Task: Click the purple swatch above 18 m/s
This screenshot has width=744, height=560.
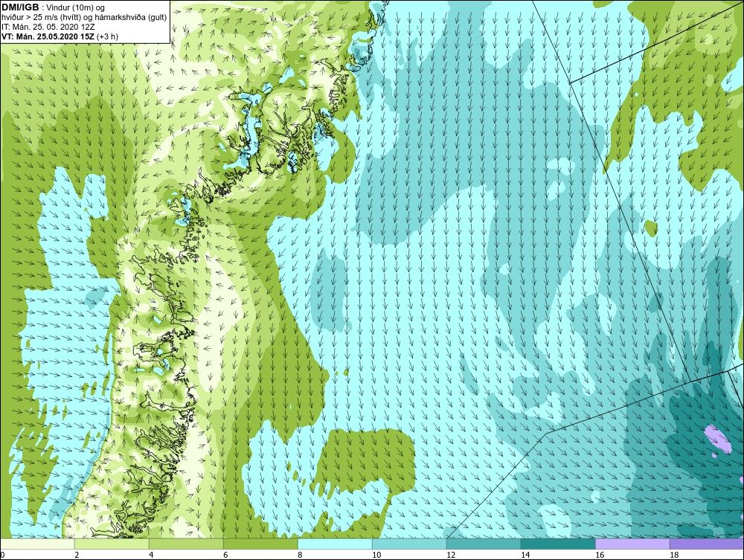Action: (x=707, y=544)
